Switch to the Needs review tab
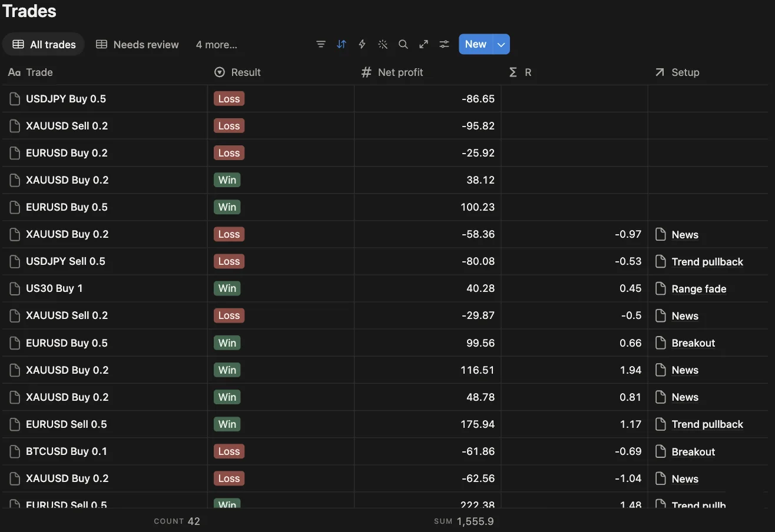This screenshot has width=775, height=532. coord(137,45)
